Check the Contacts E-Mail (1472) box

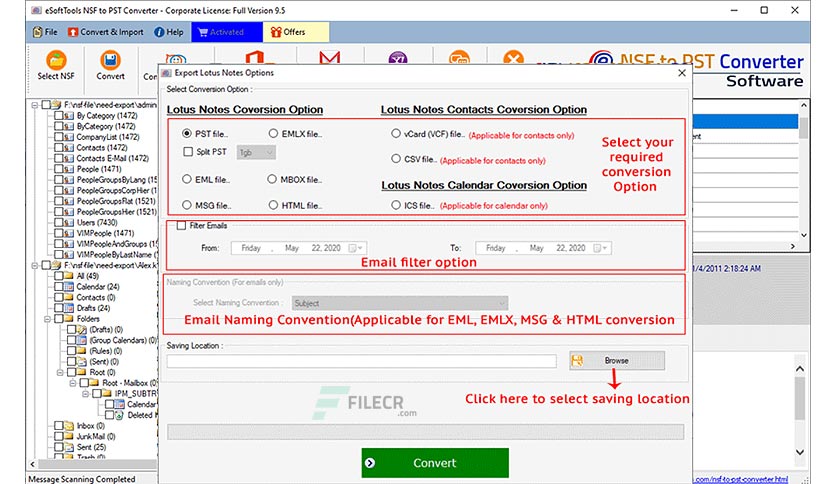(58, 158)
